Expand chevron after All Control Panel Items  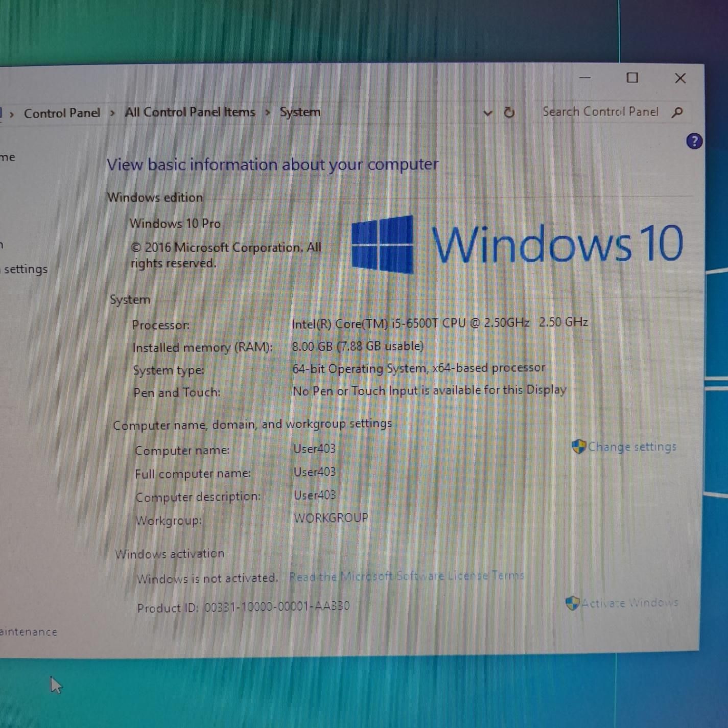pos(267,112)
